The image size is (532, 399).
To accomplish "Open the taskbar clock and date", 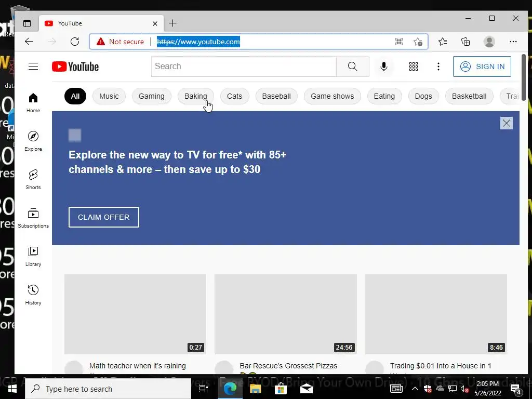I will pos(487,389).
